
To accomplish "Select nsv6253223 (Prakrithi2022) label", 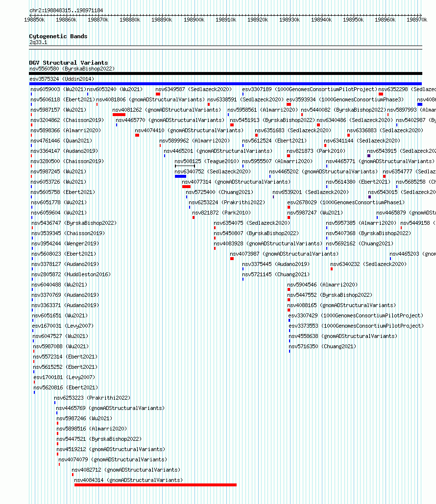I will [92, 398].
